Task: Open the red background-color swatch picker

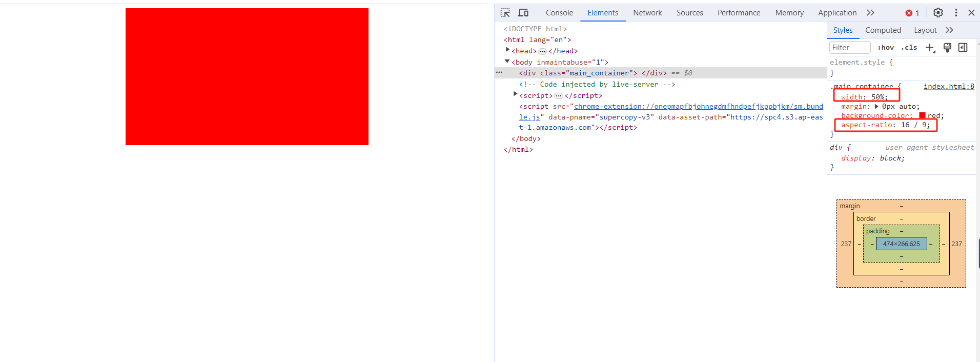Action: [922, 116]
